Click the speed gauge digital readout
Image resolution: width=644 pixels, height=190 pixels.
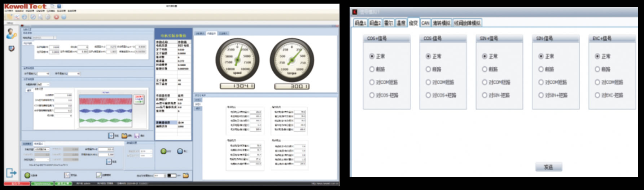point(237,86)
